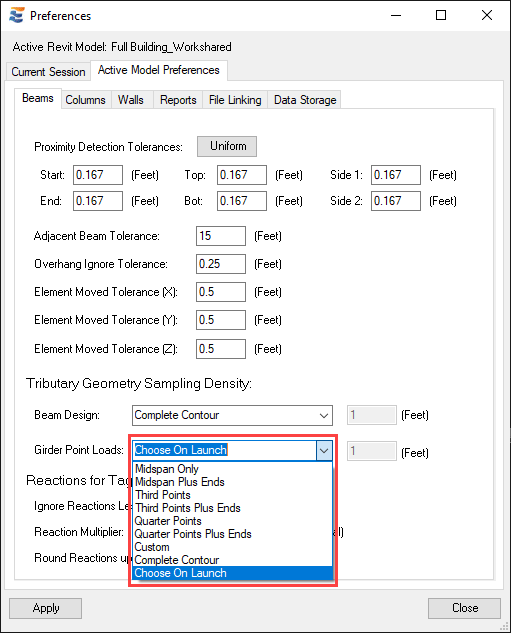Collapse the Girder Point Loads dropdown arrow
Viewport: 511px width, 633px height.
324,450
